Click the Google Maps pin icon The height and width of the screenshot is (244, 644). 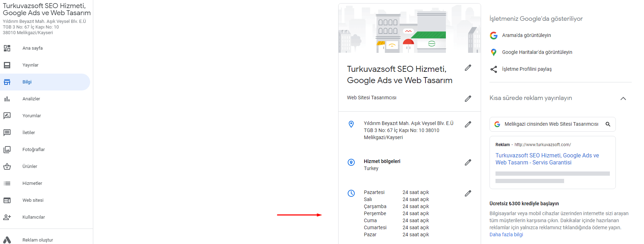pos(494,52)
